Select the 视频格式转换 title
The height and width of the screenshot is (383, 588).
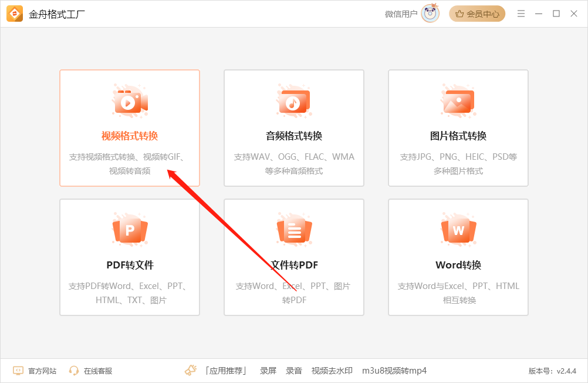(x=130, y=136)
